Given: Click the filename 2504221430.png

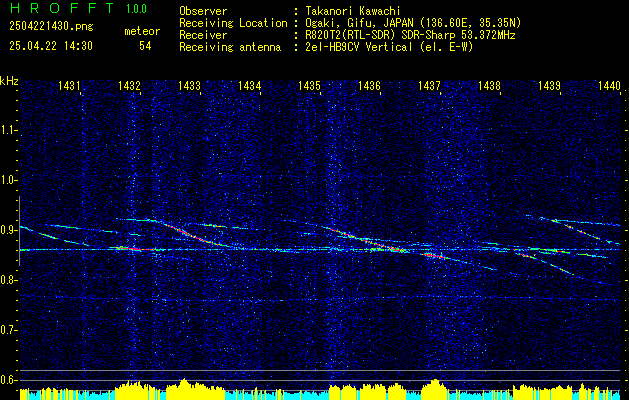Looking at the screenshot, I should [51, 26].
